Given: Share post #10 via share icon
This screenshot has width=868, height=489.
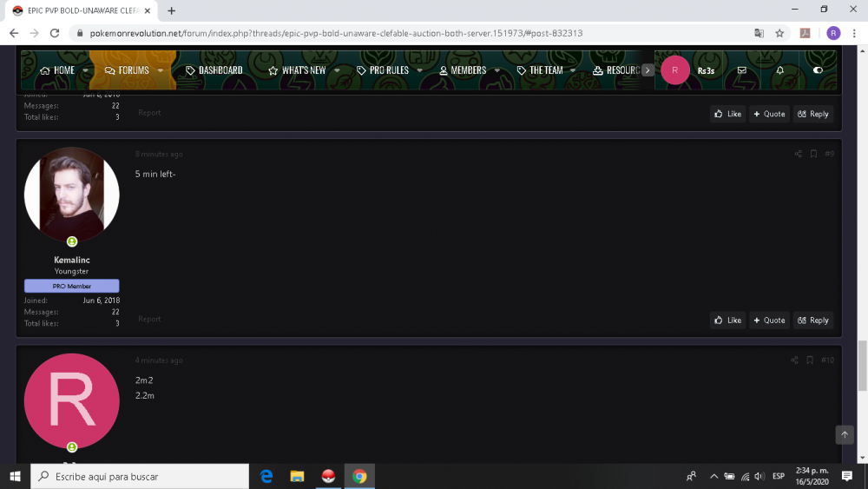Looking at the screenshot, I should pos(793,360).
